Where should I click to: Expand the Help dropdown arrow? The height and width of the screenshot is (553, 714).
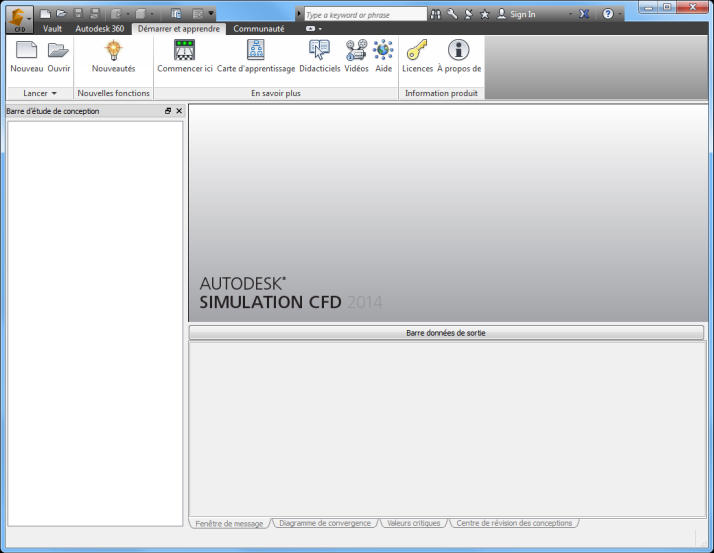pyautogui.click(x=620, y=15)
